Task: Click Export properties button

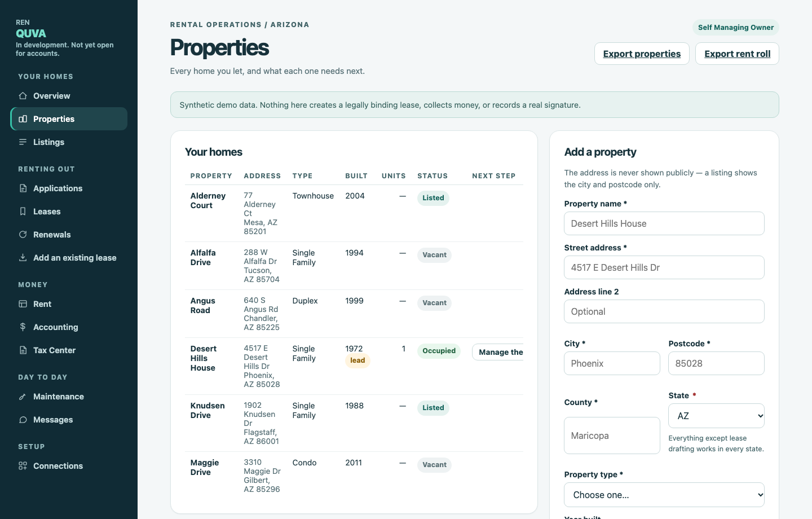Action: pos(642,54)
